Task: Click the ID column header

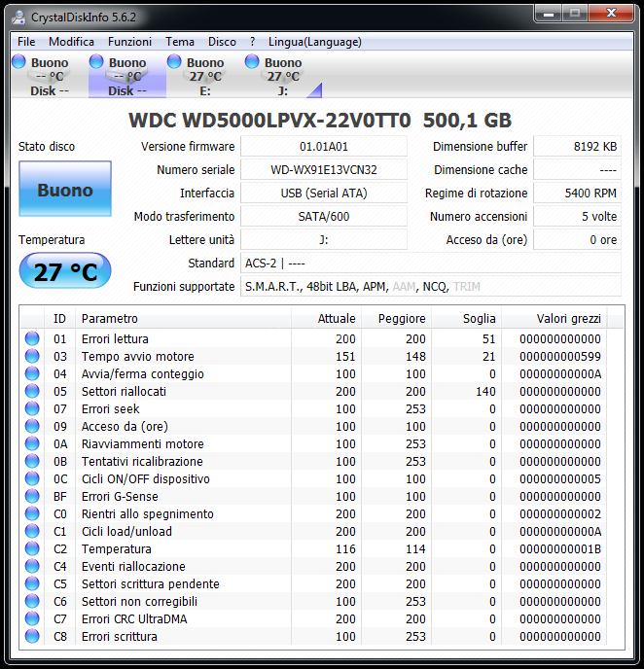Action: tap(59, 319)
